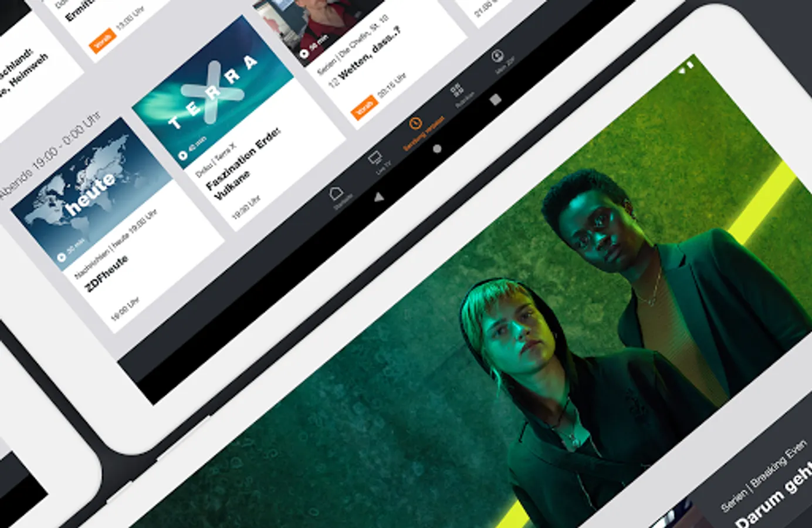Tap the Nachrichten | heute 19:00 Uhr label

(116, 243)
